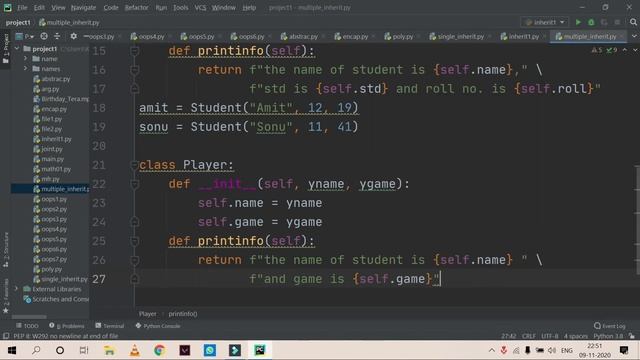Screen dimensions: 640x360
Task: Open Search Everywhere magnifier icon
Action: (x=633, y=22)
